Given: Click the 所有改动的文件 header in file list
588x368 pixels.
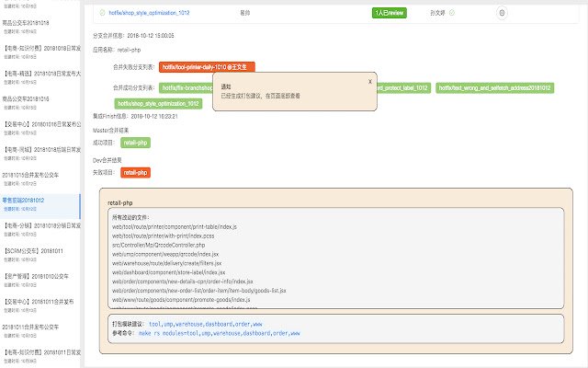Looking at the screenshot, I should pyautogui.click(x=130, y=217).
